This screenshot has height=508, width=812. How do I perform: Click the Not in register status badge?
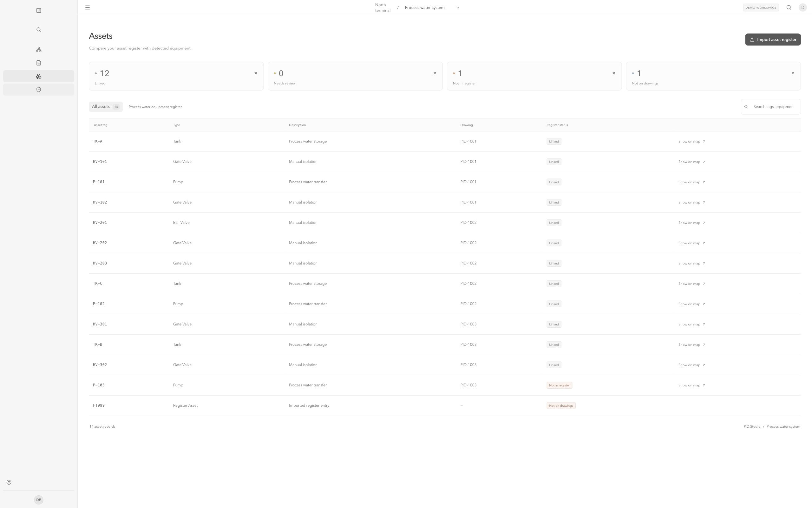coord(559,385)
